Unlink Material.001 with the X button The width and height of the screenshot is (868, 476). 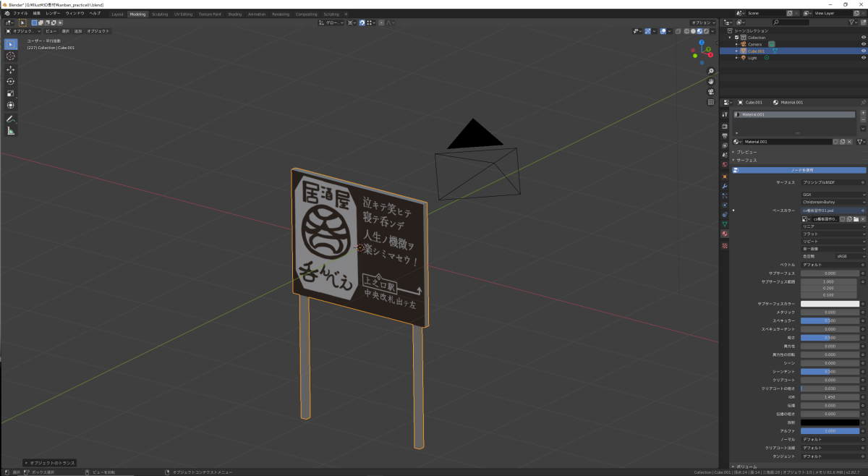850,142
